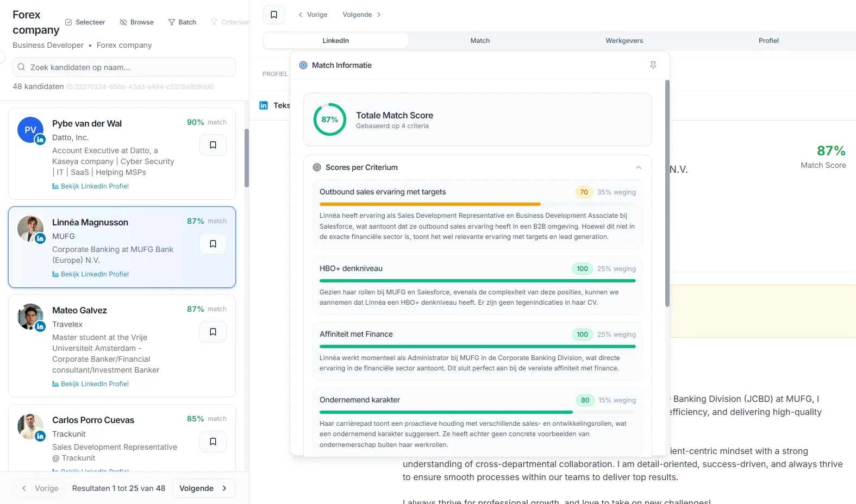856x504 pixels.
Task: Collapse the Scores per Criterium section
Action: pos(639,167)
